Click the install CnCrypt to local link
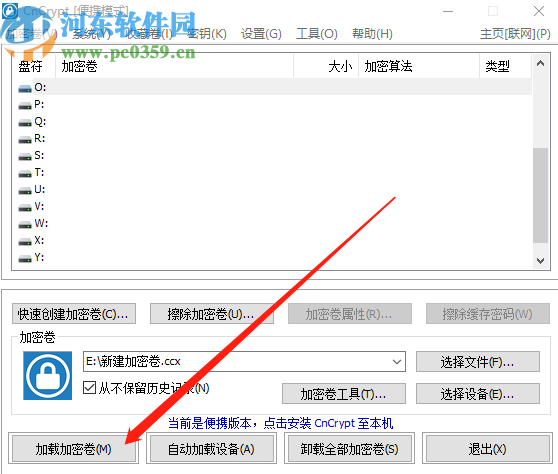 [281, 423]
